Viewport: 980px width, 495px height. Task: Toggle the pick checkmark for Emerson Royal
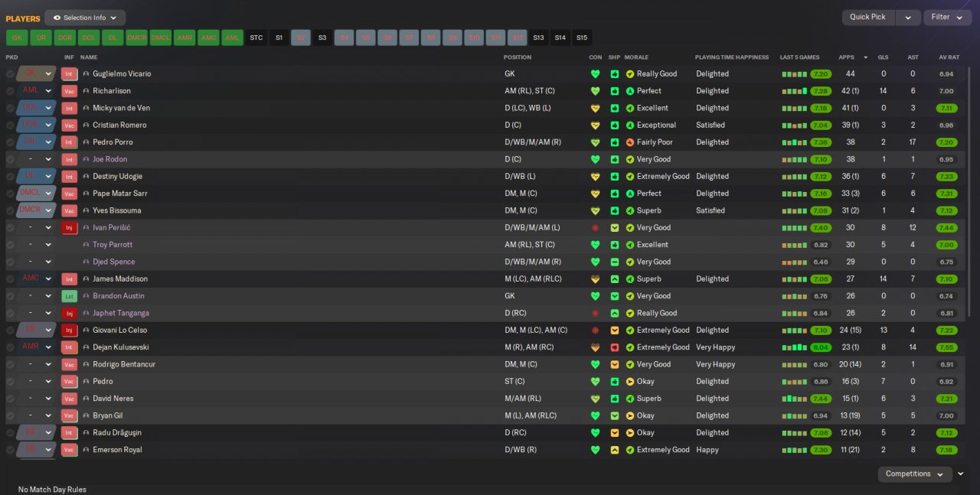[x=10, y=450]
